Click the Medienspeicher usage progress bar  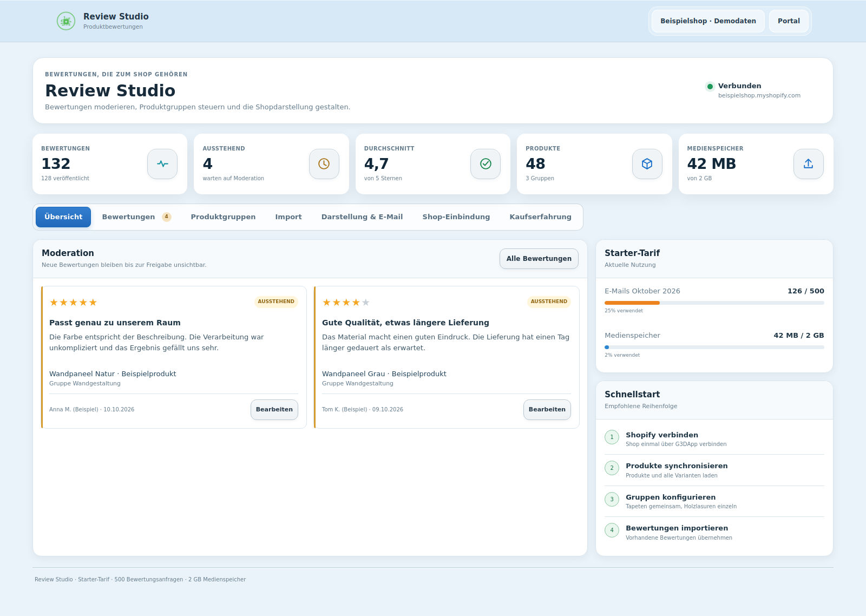714,347
